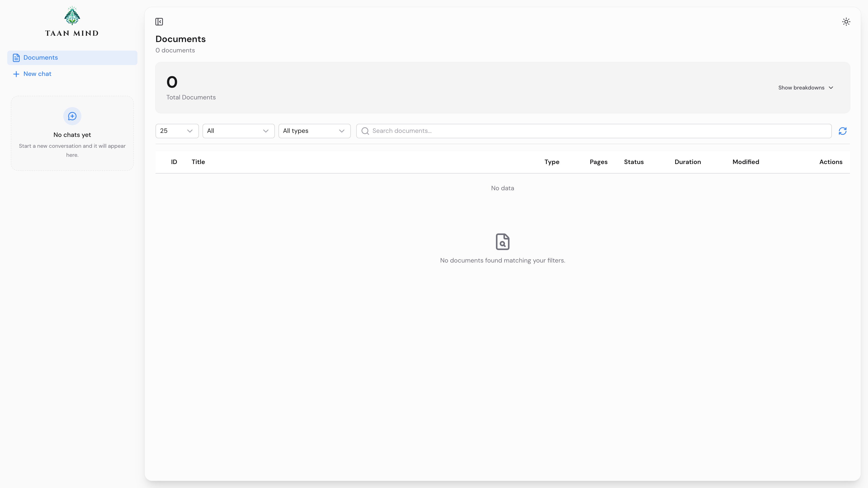Open the All types filter dropdown
Viewport: 868px width, 488px height.
pos(315,131)
